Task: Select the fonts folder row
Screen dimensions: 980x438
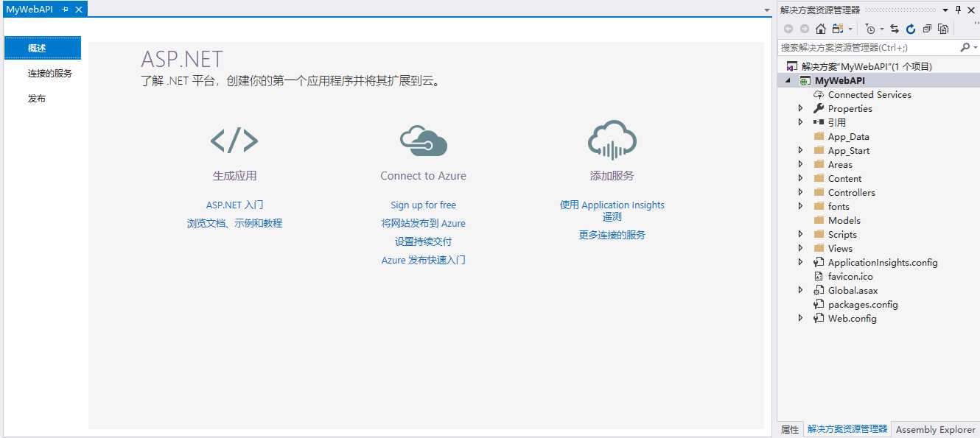Action: [x=878, y=206]
